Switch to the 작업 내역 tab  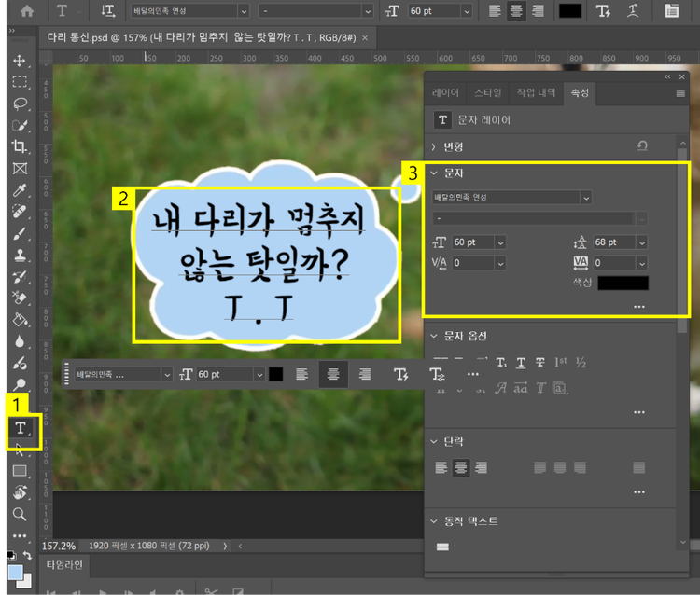(x=536, y=92)
